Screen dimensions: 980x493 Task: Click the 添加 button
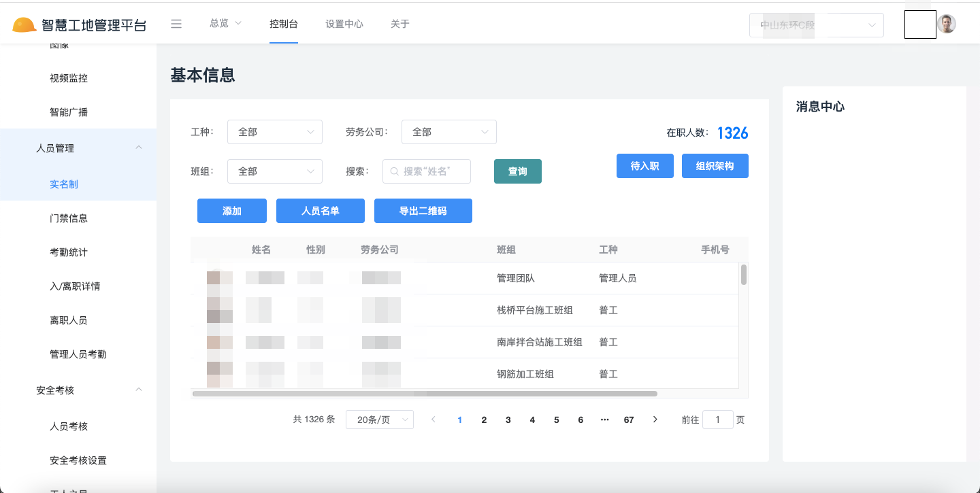point(232,211)
